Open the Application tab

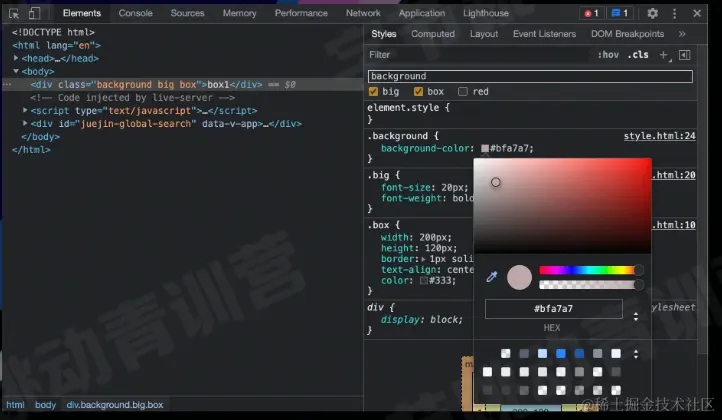tap(422, 13)
